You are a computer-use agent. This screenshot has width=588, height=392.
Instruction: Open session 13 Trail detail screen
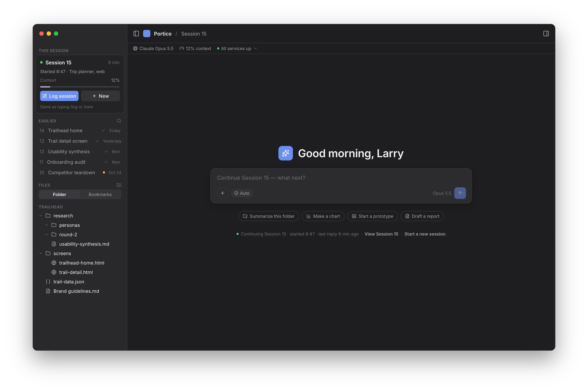pos(80,141)
